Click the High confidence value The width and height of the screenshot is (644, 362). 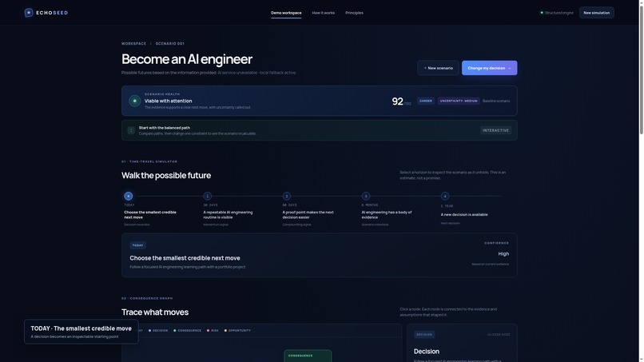click(503, 254)
